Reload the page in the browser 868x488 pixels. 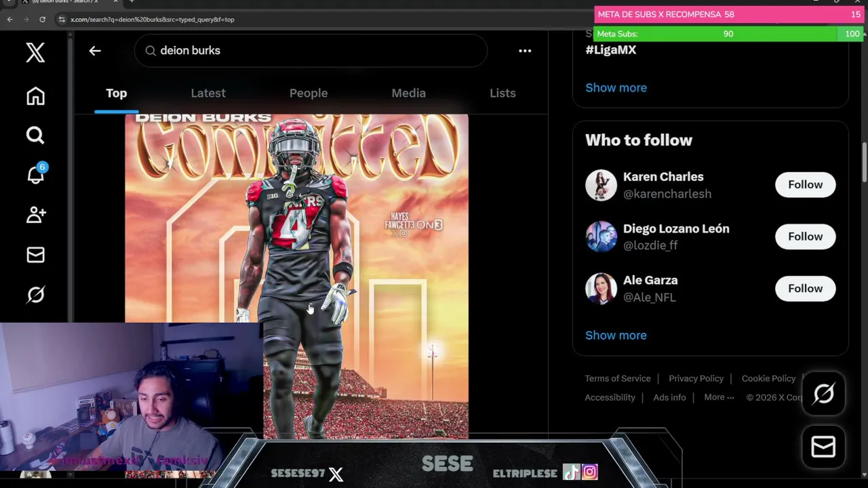pyautogui.click(x=42, y=19)
